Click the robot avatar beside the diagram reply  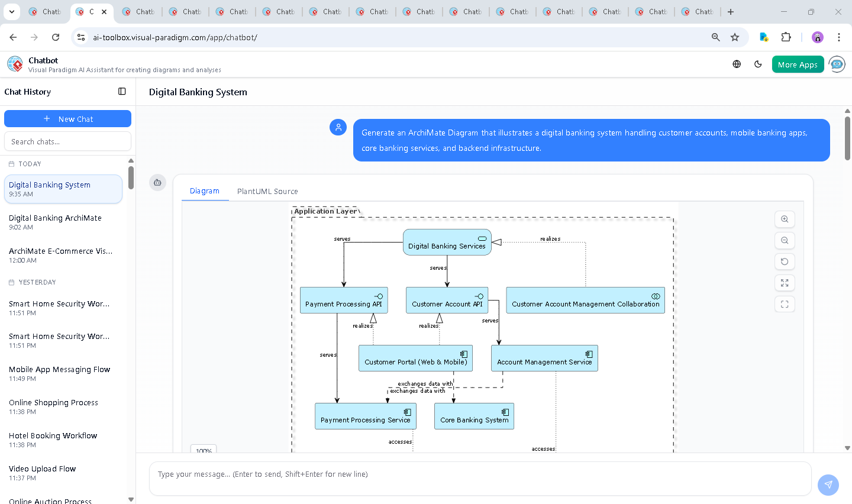[x=157, y=183]
